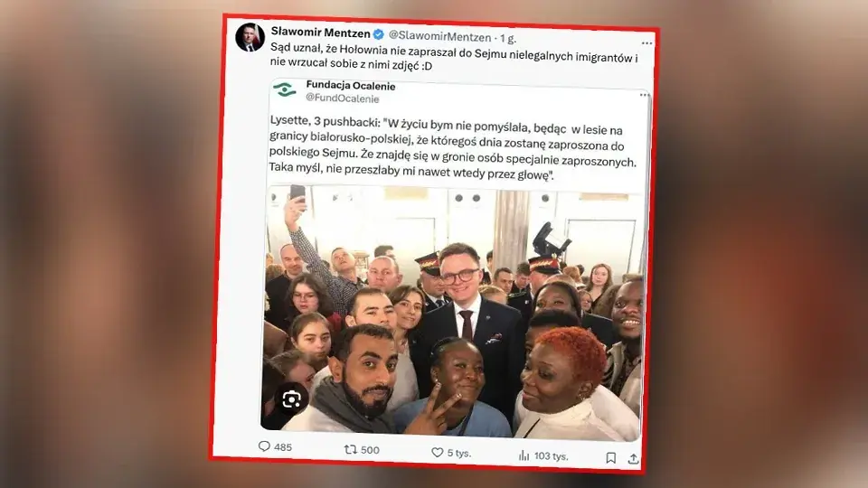Click the Fundacja Ocalenie logo avatar

pyautogui.click(x=285, y=89)
